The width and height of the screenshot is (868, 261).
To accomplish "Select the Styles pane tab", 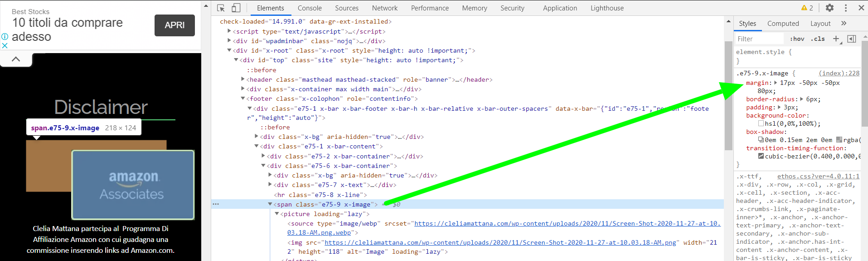I will pyautogui.click(x=747, y=24).
